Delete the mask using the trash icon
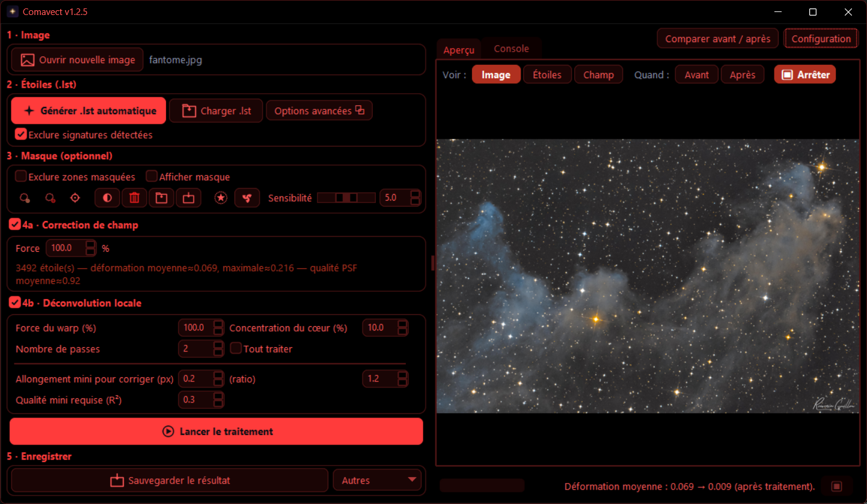 pyautogui.click(x=135, y=198)
